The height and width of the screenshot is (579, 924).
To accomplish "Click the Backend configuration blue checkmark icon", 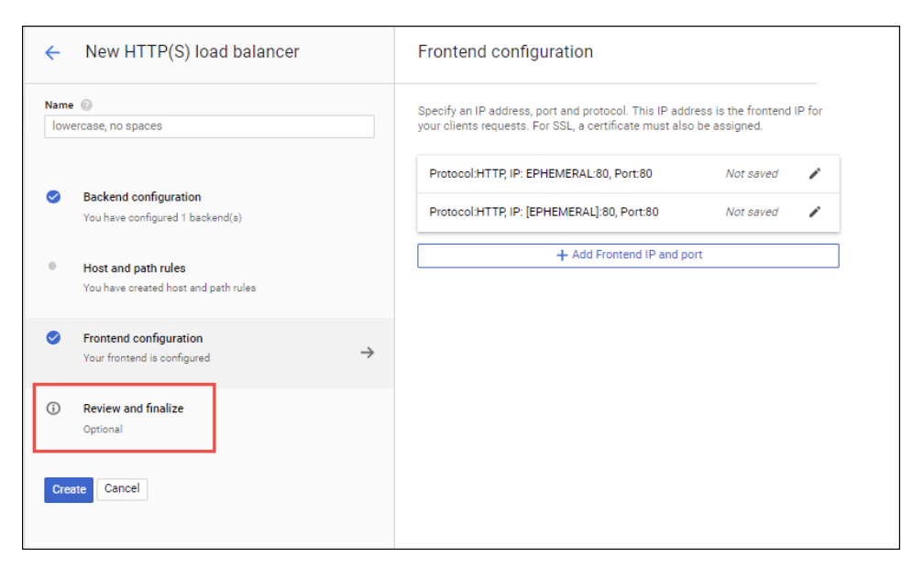I will pos(53,197).
